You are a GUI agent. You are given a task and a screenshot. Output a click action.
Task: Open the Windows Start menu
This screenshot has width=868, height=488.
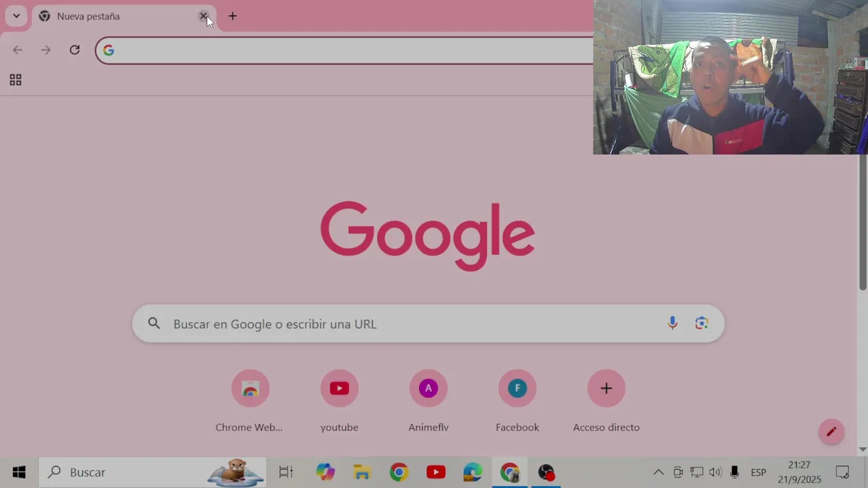pos(19,472)
